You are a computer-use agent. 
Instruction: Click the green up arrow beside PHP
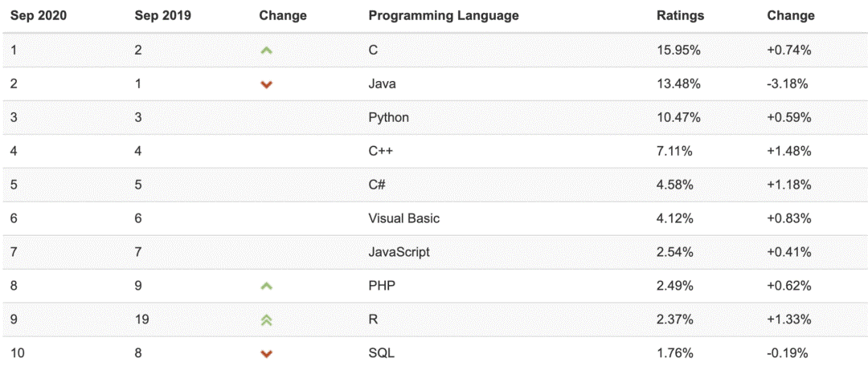click(x=267, y=286)
